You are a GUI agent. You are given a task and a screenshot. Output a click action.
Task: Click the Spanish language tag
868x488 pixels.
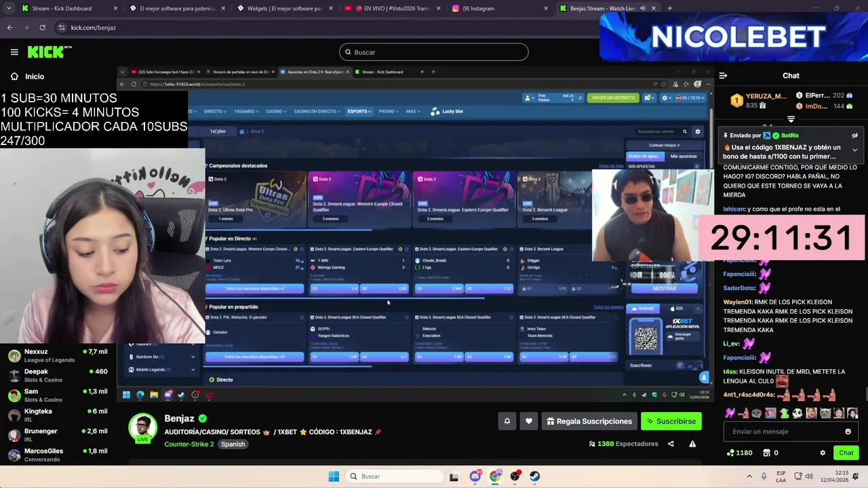click(233, 444)
